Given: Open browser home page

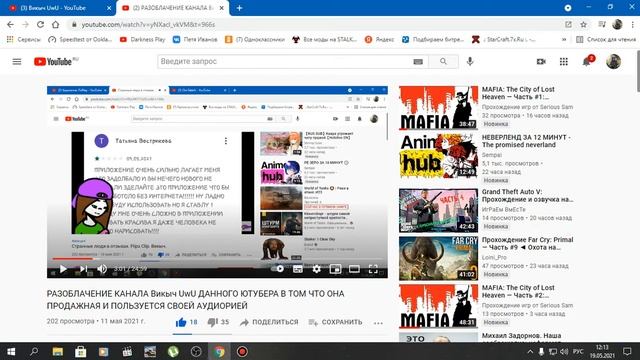Looking at the screenshot, I should pos(56,24).
